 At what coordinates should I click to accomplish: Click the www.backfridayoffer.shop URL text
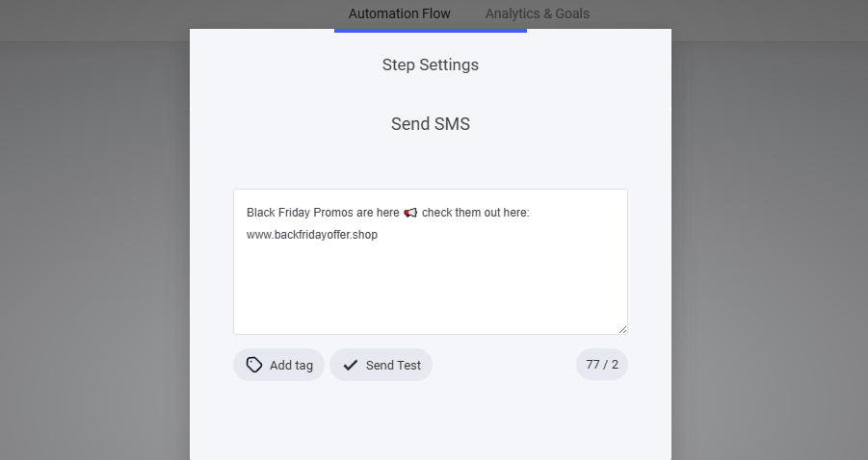click(311, 235)
